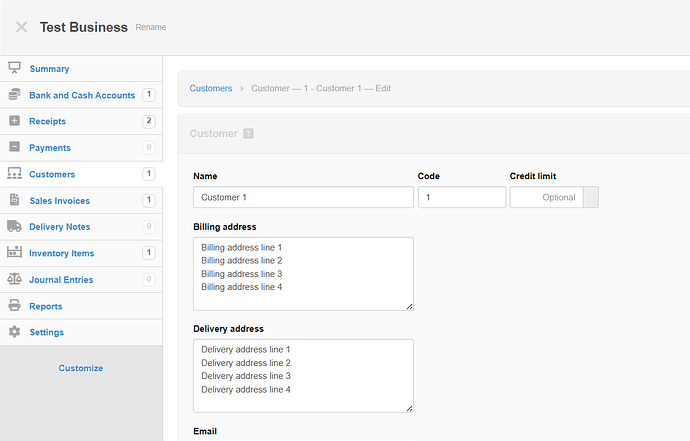The image size is (690, 441).
Task: Click the Receipts plus icon
Action: coord(14,121)
